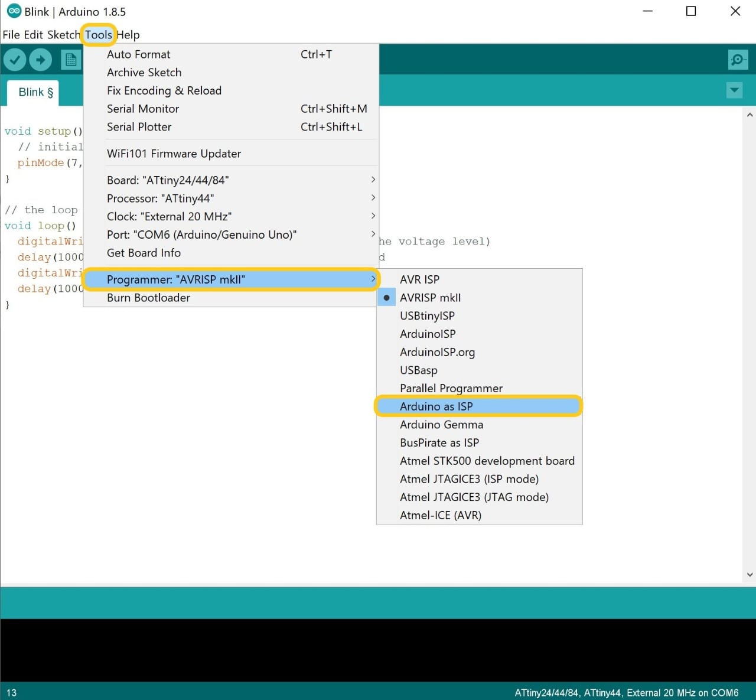
Task: Choose Archive Sketch
Action: [x=230, y=73]
